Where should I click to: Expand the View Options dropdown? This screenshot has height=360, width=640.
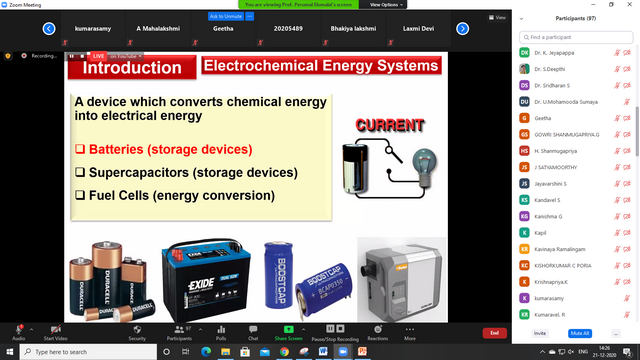[x=386, y=4]
